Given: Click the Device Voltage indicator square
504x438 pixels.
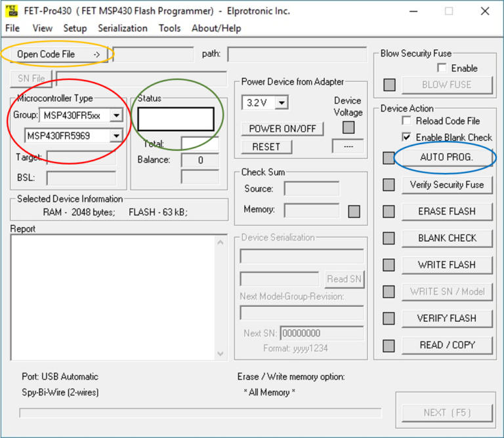Looking at the screenshot, I should [x=348, y=127].
